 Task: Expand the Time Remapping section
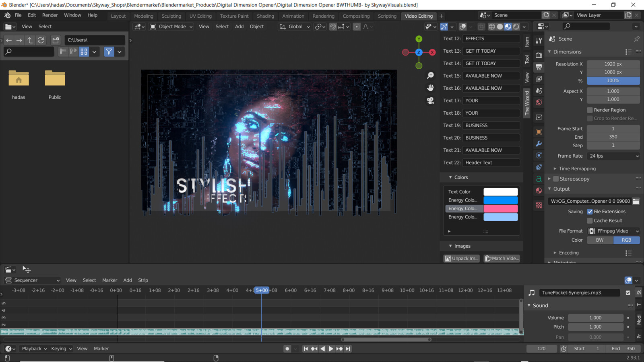point(576,168)
